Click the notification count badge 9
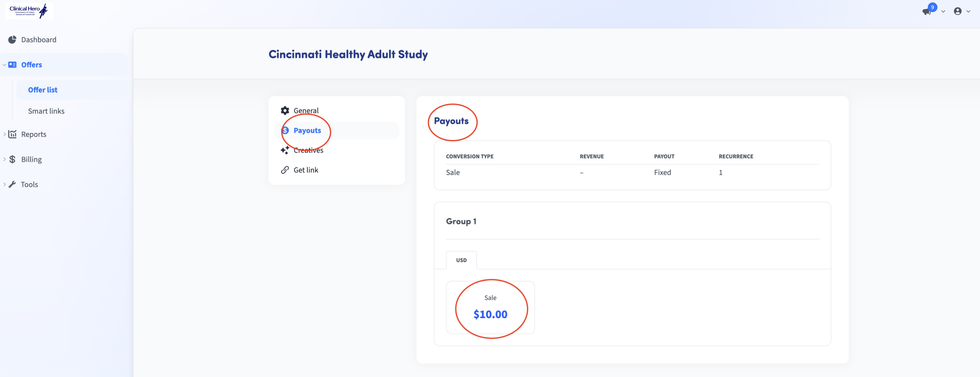980x377 pixels. pyautogui.click(x=933, y=7)
